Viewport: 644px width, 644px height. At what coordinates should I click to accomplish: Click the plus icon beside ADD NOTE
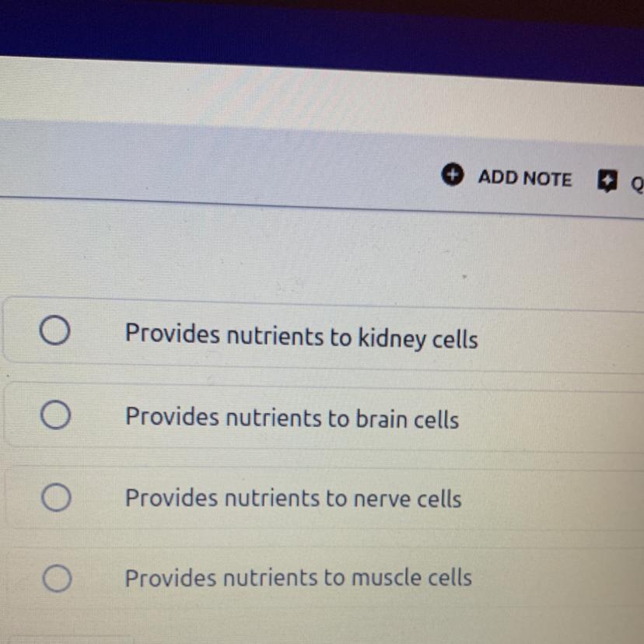point(453,176)
